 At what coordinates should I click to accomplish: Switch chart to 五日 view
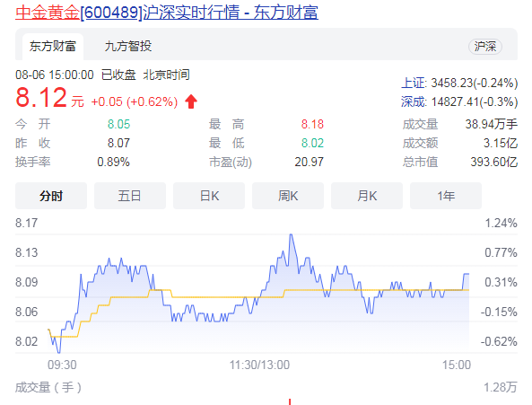130,196
